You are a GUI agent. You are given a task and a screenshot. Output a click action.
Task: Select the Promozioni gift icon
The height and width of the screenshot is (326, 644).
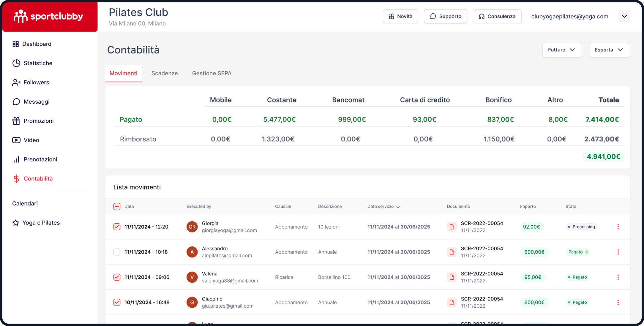coord(16,121)
